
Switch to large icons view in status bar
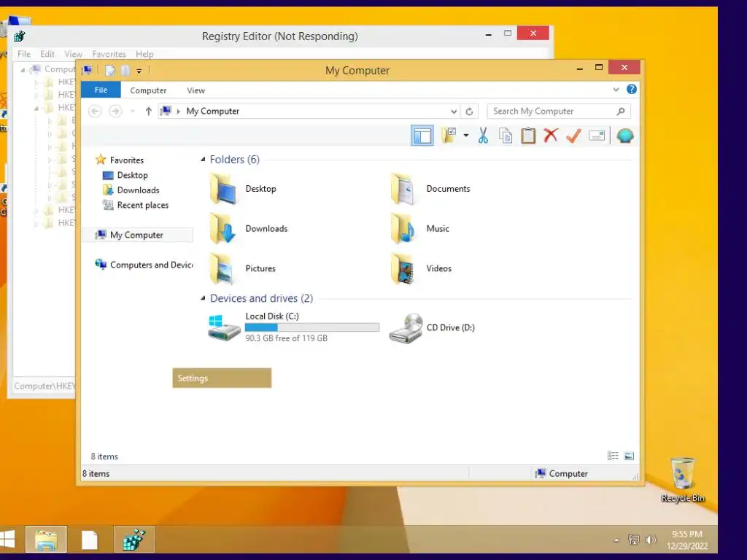click(x=629, y=456)
